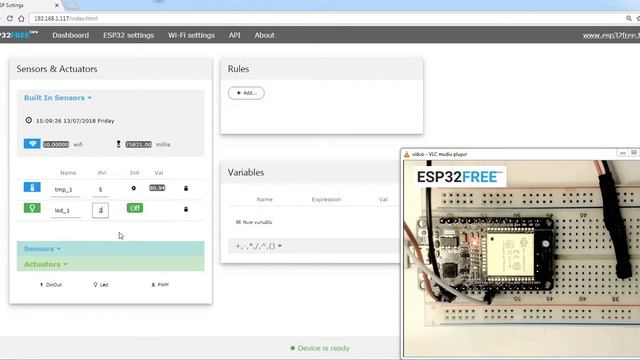Click the clock icon beside date

29,120
